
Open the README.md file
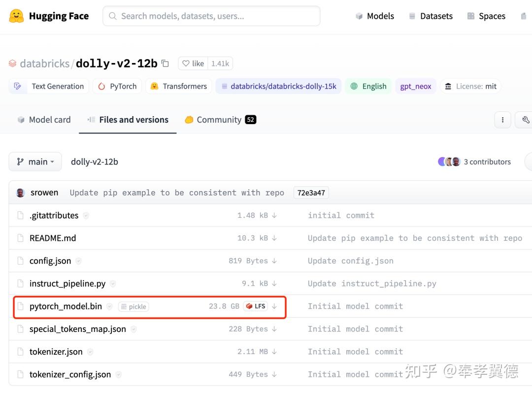53,238
